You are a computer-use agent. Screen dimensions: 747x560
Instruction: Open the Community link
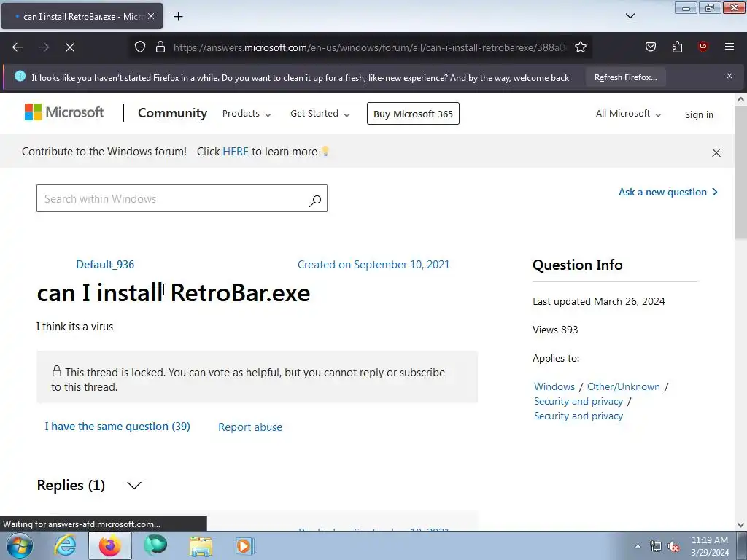pos(172,113)
